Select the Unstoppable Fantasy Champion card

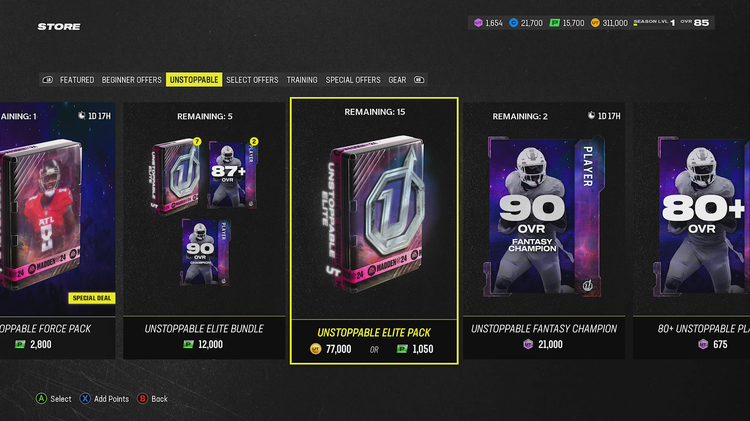point(544,231)
